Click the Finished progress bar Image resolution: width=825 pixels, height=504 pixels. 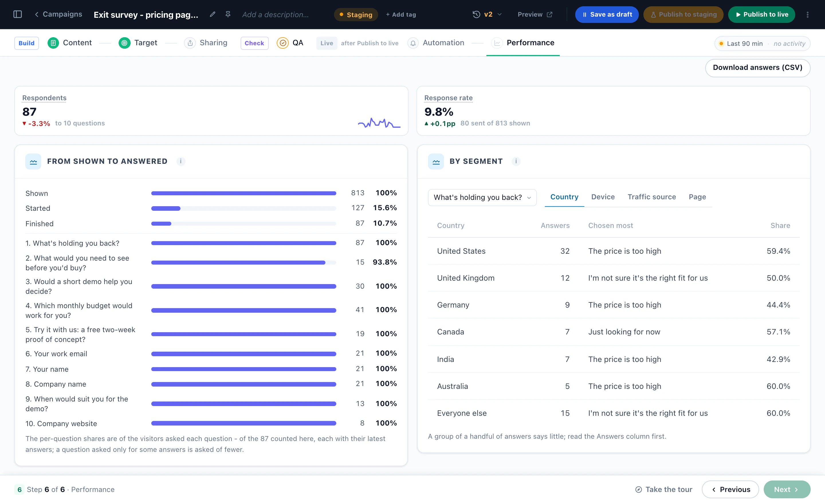[x=243, y=224]
